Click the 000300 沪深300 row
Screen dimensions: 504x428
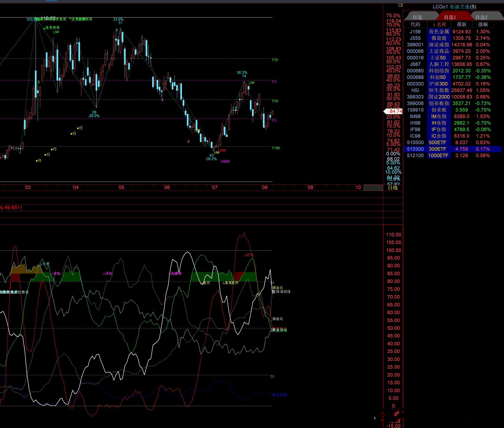(452, 84)
